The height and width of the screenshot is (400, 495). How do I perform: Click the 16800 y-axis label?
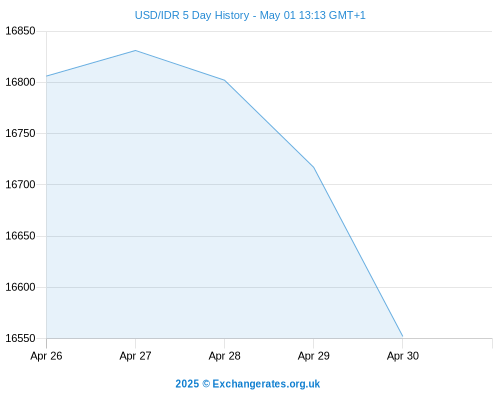pos(20,82)
